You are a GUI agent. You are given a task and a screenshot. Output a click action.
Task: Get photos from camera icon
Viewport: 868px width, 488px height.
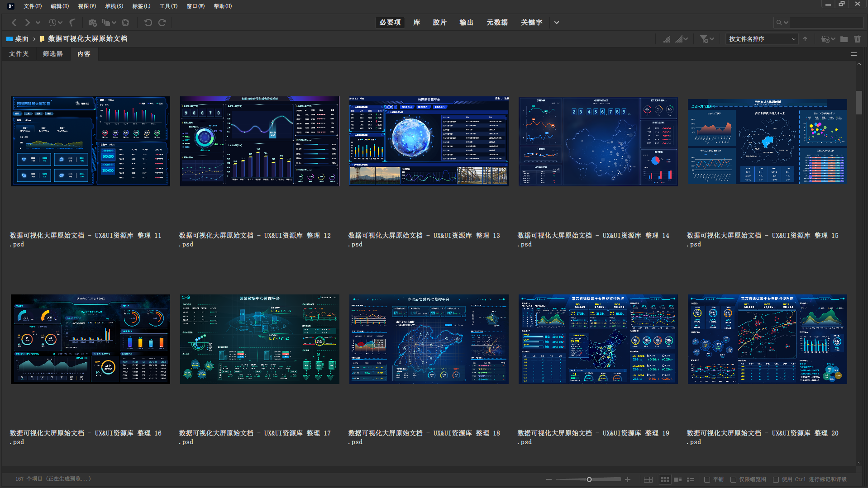tap(93, 23)
